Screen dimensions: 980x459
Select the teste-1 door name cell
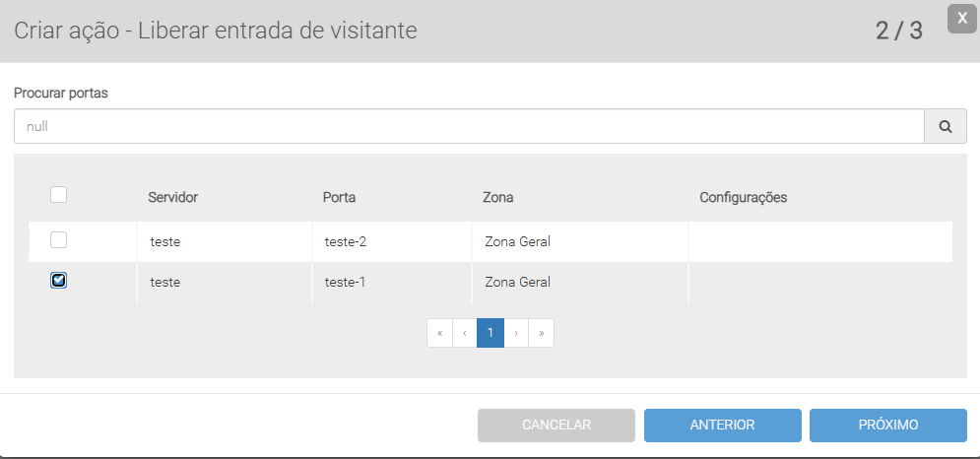[x=346, y=282]
